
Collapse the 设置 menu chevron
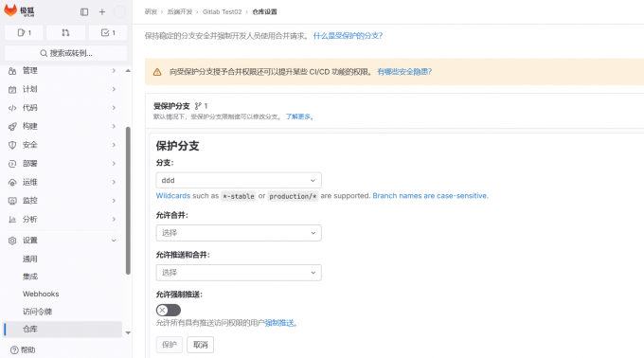pos(114,241)
